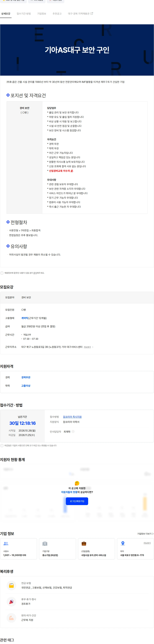Click the remaining time 30일 countdown
154x644 pixels.
22,423
